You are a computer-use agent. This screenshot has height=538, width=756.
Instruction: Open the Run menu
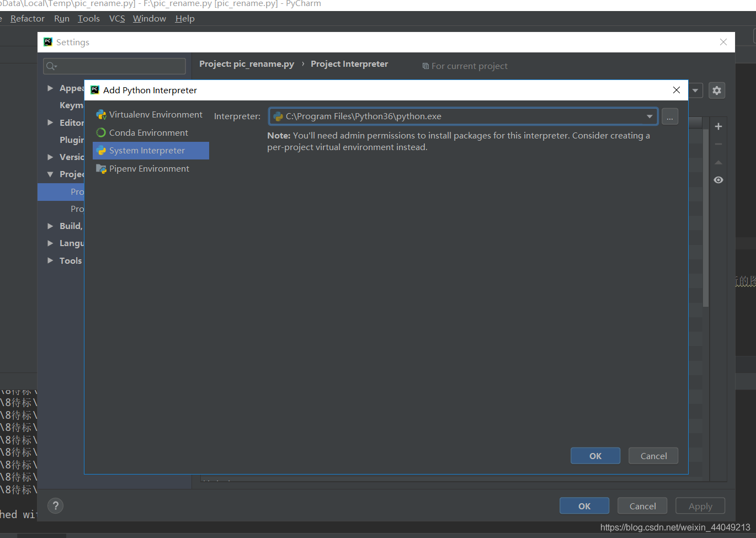point(61,18)
